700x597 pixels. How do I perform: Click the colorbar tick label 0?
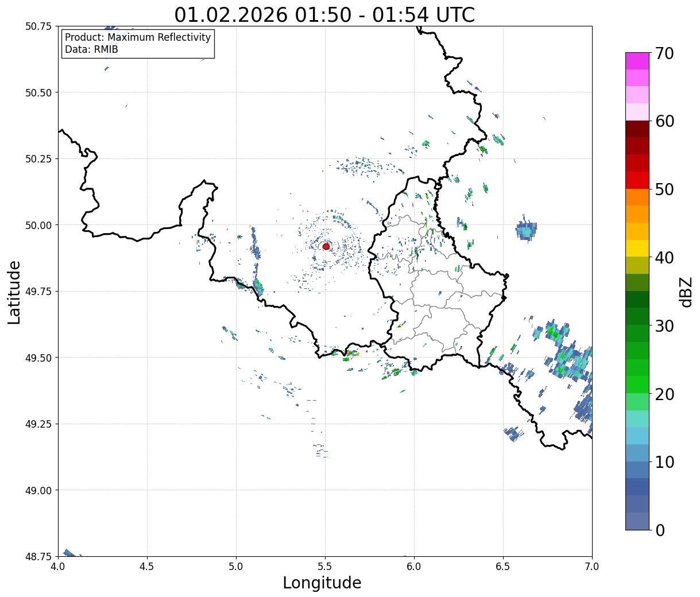click(659, 530)
